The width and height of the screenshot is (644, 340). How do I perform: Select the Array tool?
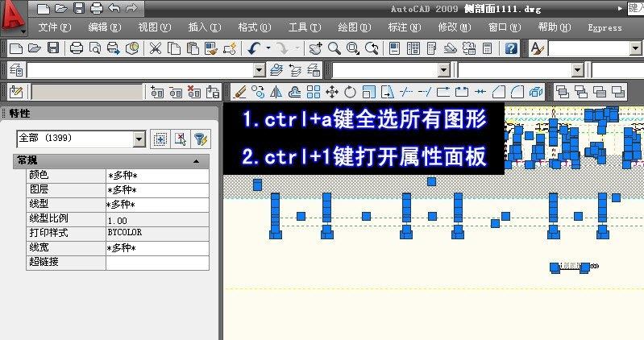[314, 92]
